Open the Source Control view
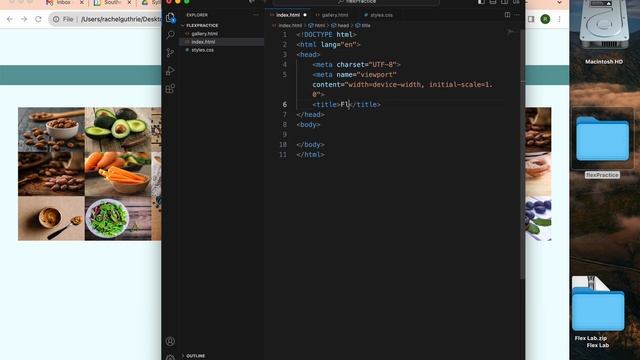 coord(170,53)
